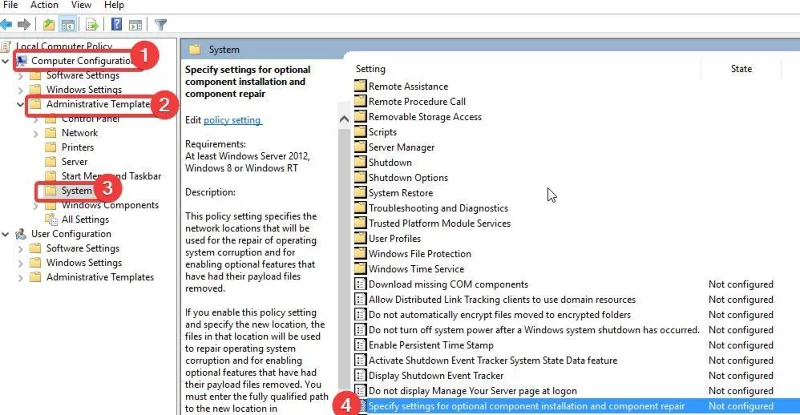Click the Back arrow toolbar icon

tap(6, 24)
